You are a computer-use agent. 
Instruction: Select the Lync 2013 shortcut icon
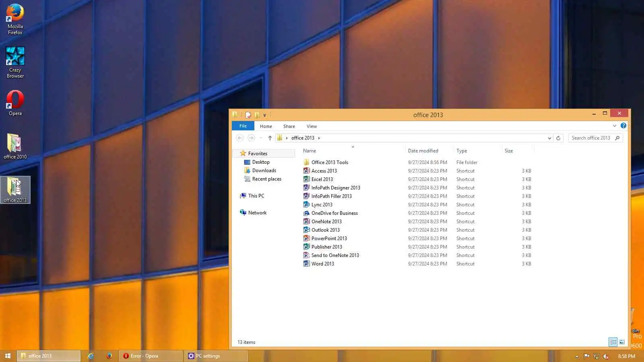coord(306,205)
